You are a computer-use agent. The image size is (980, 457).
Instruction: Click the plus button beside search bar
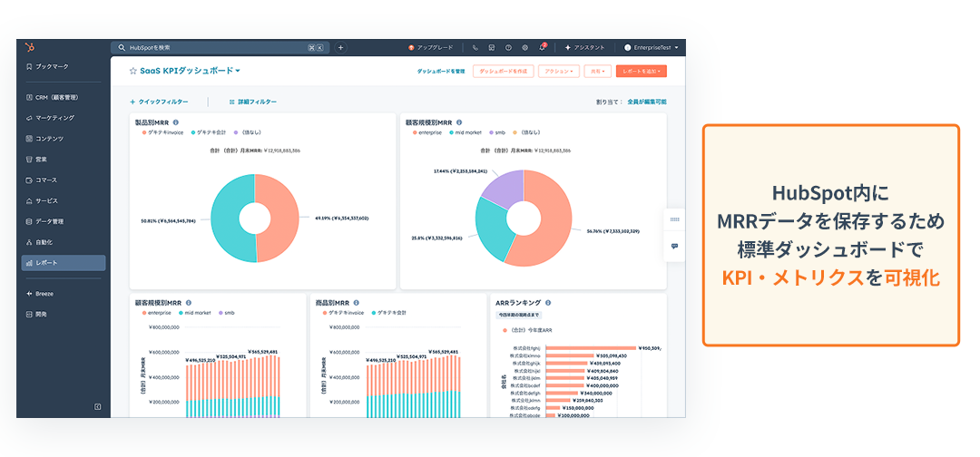(x=340, y=47)
